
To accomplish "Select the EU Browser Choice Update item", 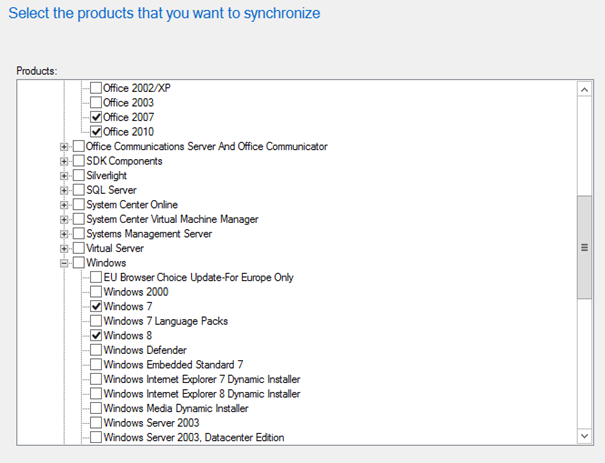I will pos(198,277).
